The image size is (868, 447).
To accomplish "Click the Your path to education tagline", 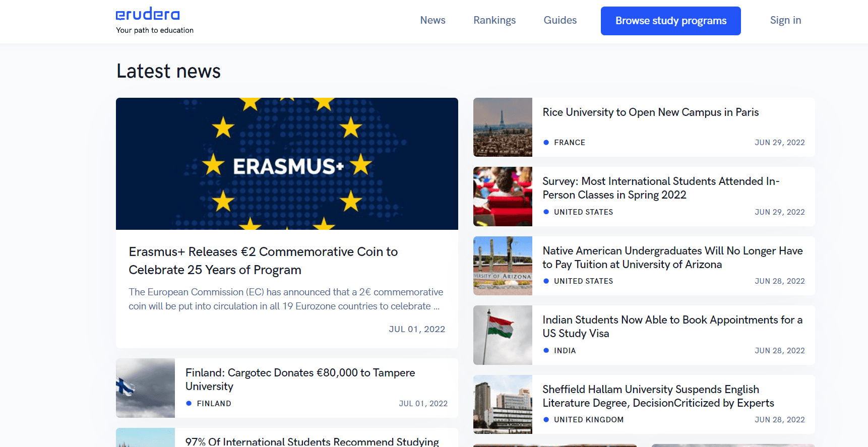I will [x=155, y=30].
